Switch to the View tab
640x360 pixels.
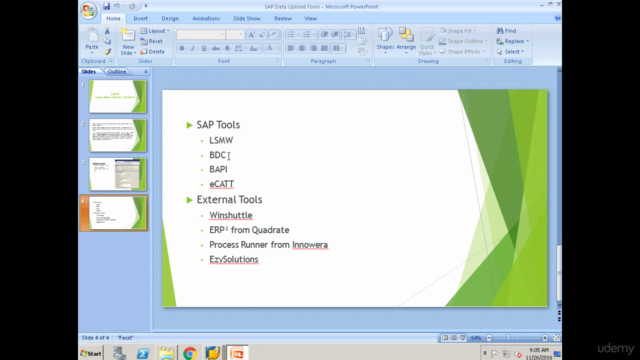point(310,18)
